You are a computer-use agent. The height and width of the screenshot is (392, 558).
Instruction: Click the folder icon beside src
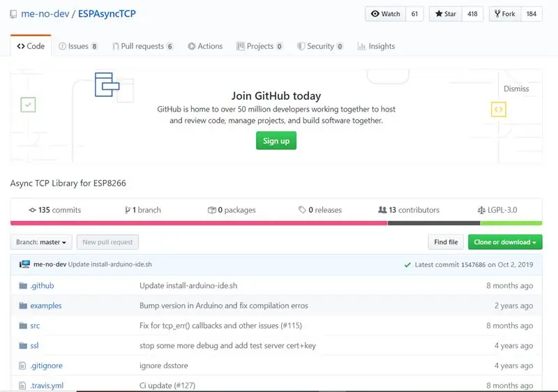[23, 326]
